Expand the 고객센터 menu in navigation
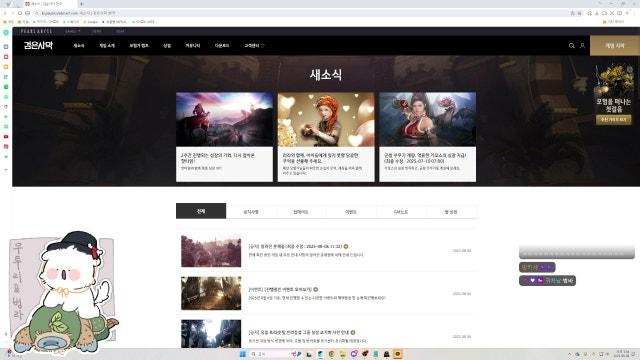The width and height of the screenshot is (640, 360). tap(254, 46)
